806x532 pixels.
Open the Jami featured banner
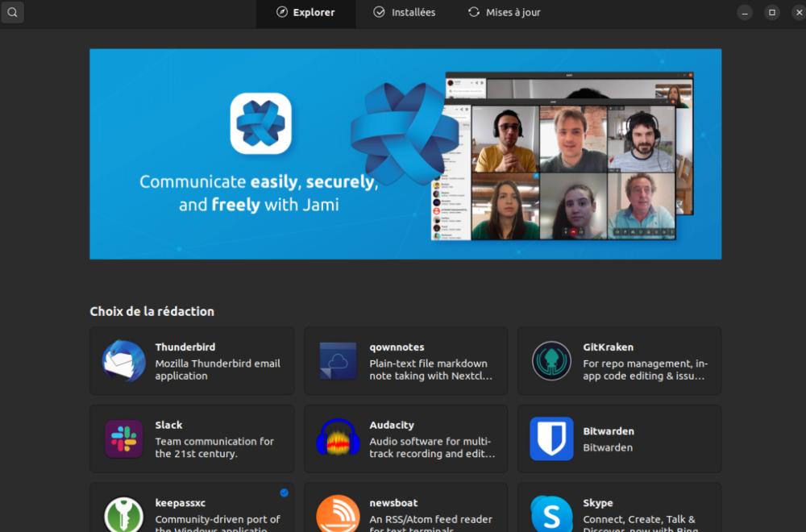coord(405,154)
